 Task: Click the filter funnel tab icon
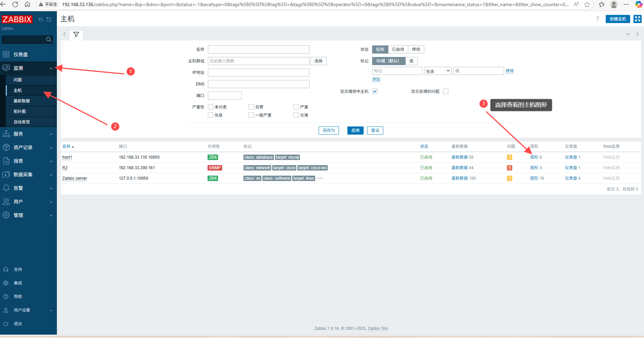[x=76, y=35]
